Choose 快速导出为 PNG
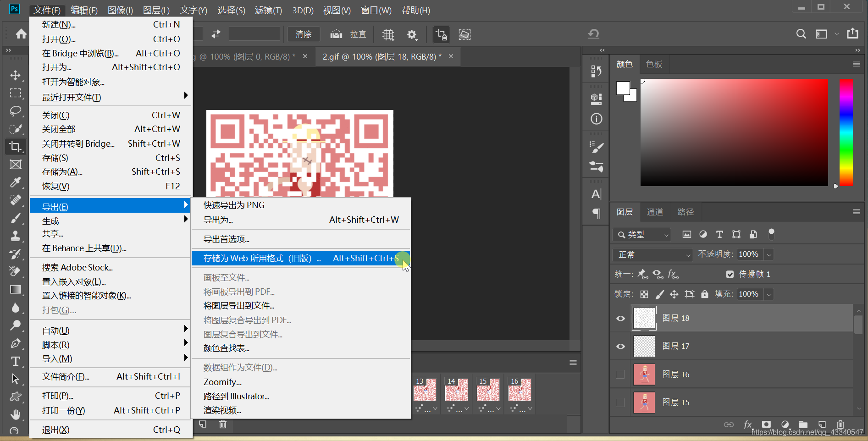Screen dimensions: 868x441 301,205
